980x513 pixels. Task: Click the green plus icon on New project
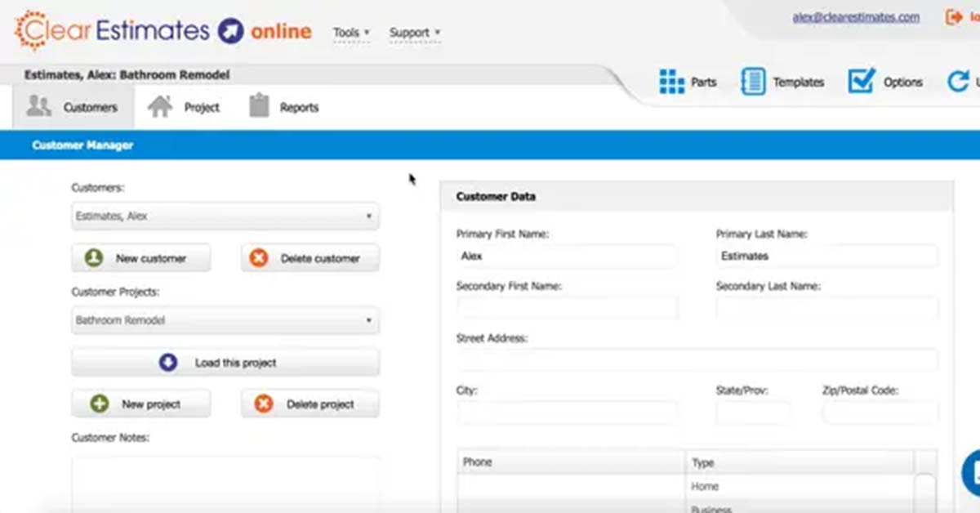coord(100,404)
